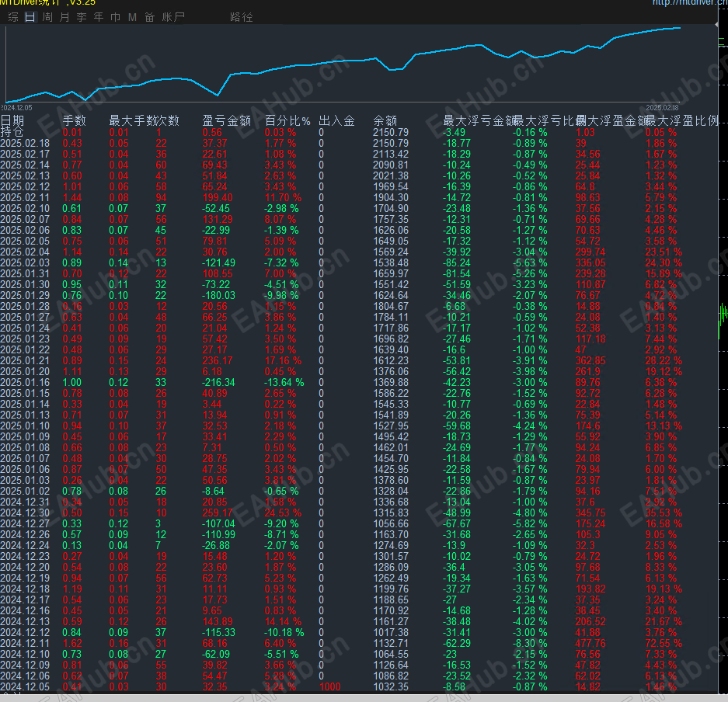Viewport: 728px width, 702px height.
Task: Click chart start date 2024.12.05 label
Action: 17,108
